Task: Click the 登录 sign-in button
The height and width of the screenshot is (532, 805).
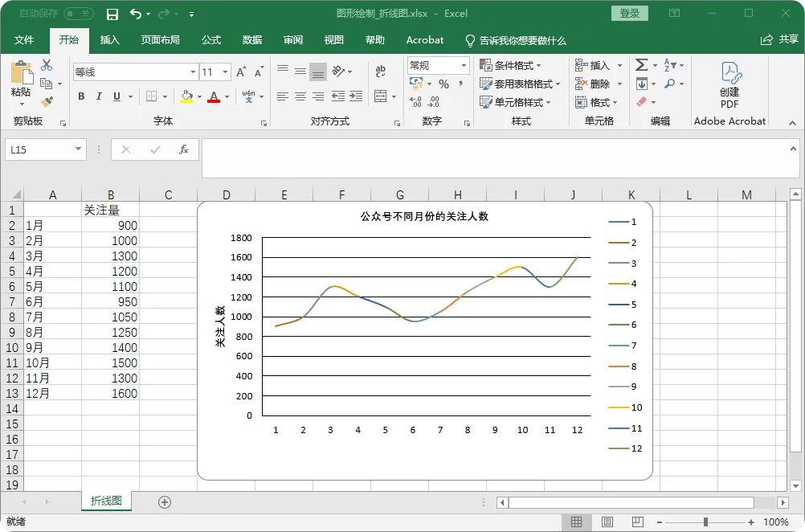Action: point(630,14)
